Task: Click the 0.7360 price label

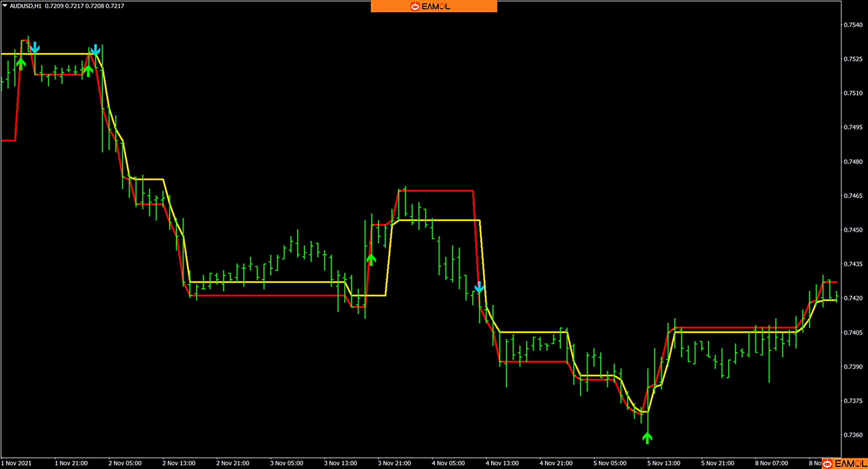Action: click(x=853, y=435)
